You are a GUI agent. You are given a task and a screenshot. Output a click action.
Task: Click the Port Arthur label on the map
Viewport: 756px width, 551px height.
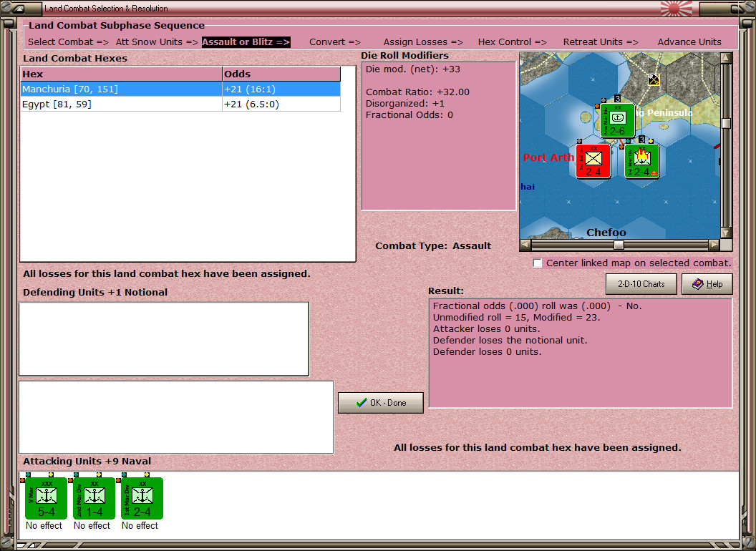(548, 157)
